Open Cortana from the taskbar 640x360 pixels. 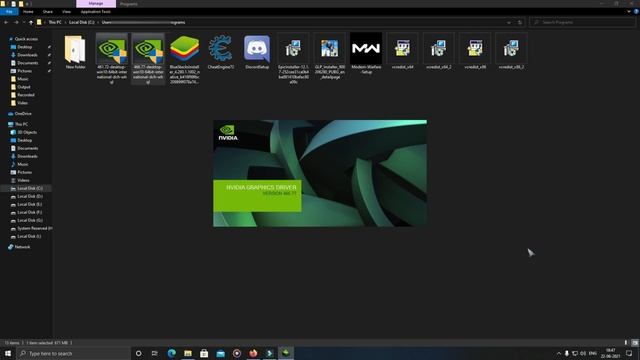[x=138, y=353]
